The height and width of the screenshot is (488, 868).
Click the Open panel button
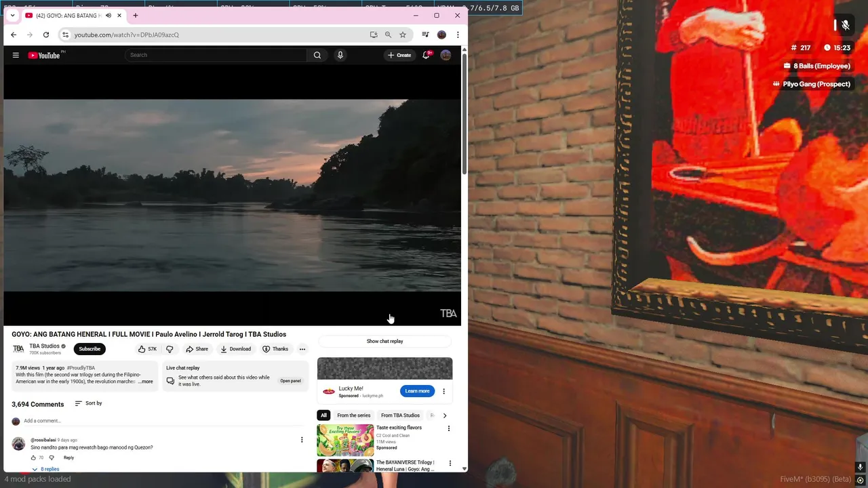(290, 381)
